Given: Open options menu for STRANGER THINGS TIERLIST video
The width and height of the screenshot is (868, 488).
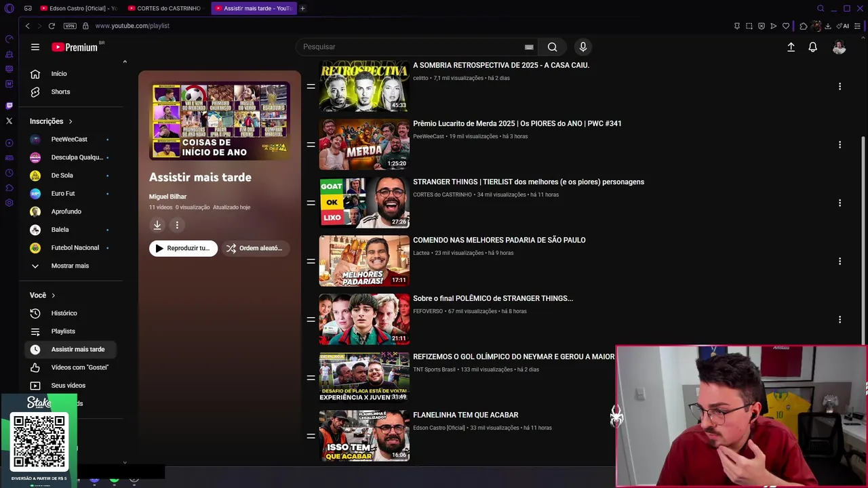Looking at the screenshot, I should click(840, 203).
